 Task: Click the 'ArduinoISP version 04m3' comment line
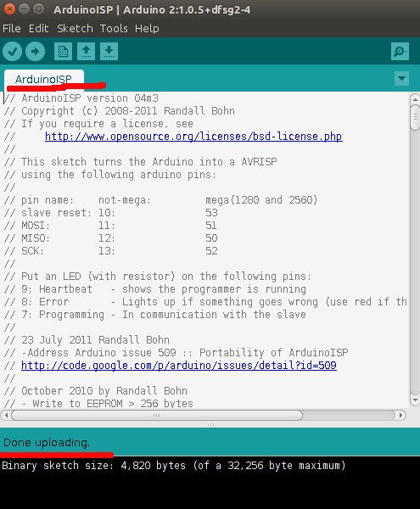coord(81,98)
